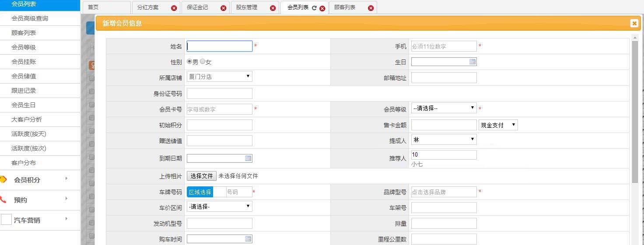Open the 现金支付 payment method dropdown

coord(498,125)
